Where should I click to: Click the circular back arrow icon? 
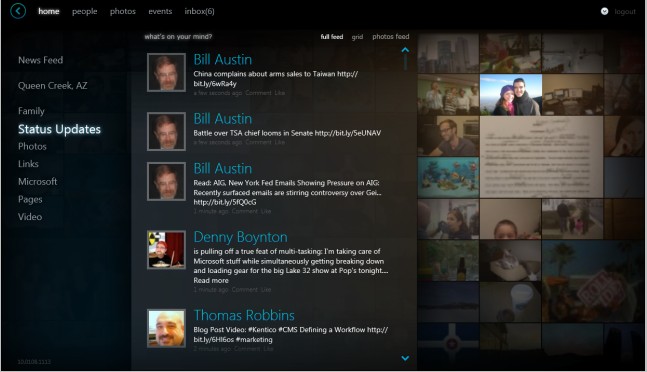click(18, 11)
